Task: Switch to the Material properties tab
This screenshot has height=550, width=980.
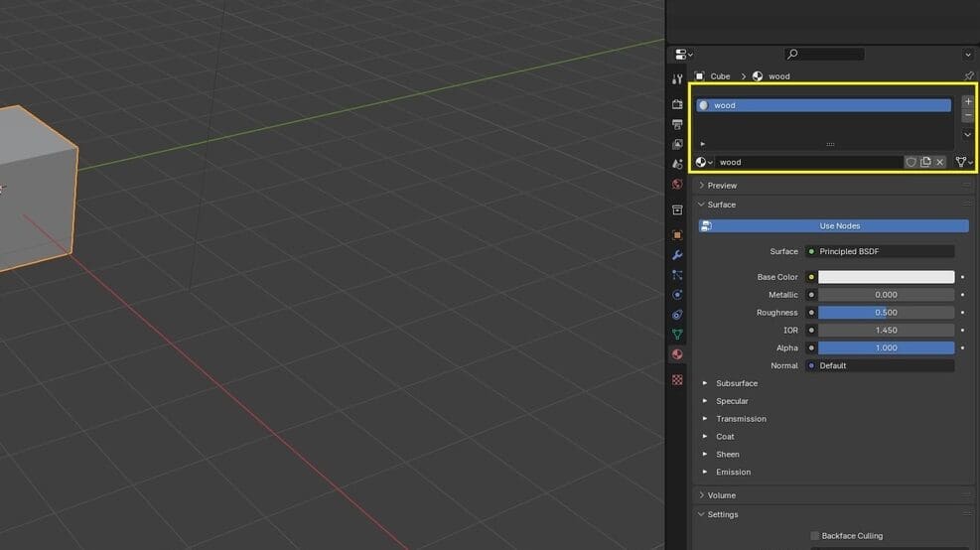Action: pos(677,354)
